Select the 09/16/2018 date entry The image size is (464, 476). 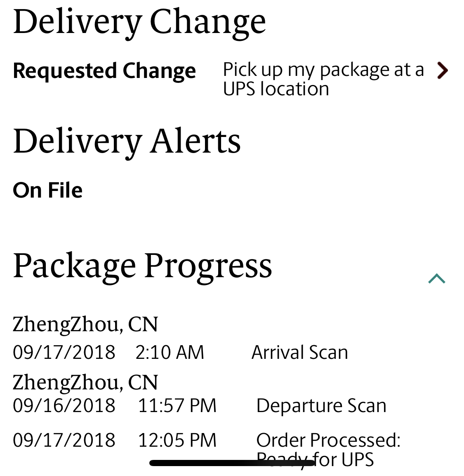tap(64, 405)
